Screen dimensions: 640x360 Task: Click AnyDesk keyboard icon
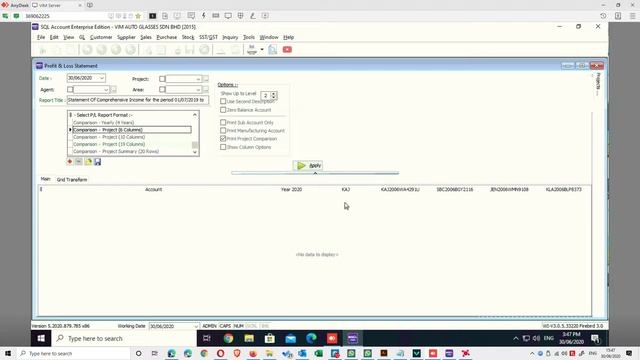point(216,16)
